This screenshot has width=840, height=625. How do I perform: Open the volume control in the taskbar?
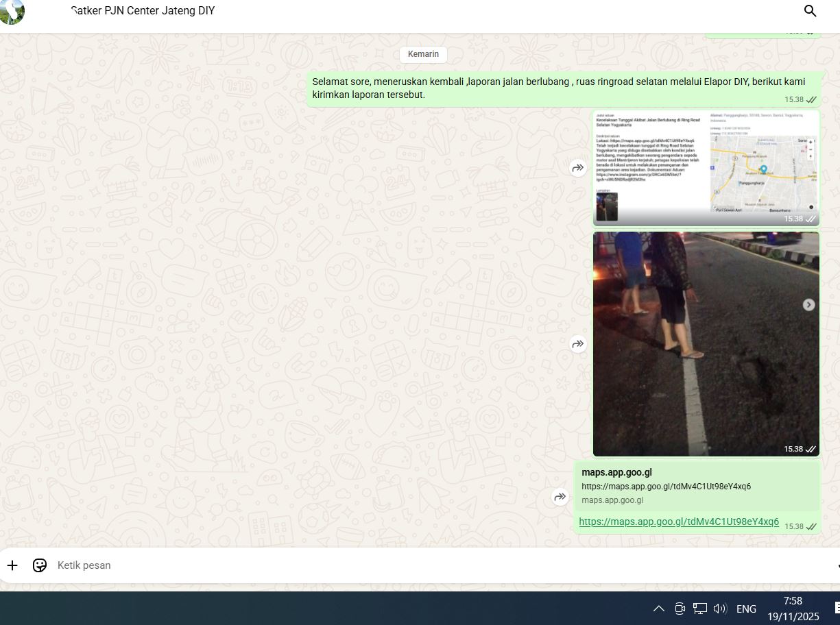click(719, 609)
